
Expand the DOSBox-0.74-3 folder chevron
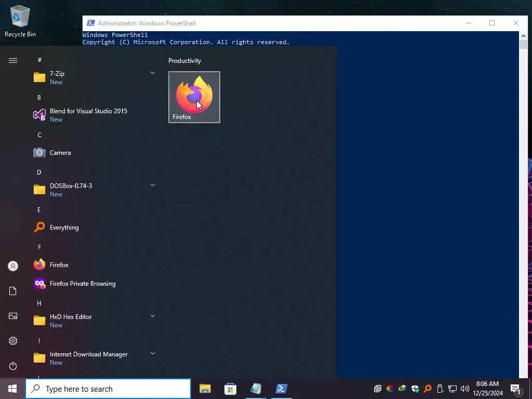point(153,185)
